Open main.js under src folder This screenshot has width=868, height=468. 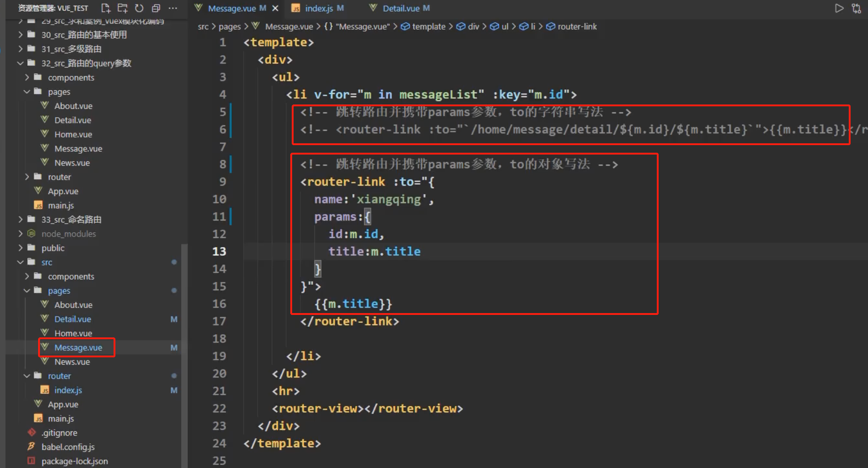[61, 418]
